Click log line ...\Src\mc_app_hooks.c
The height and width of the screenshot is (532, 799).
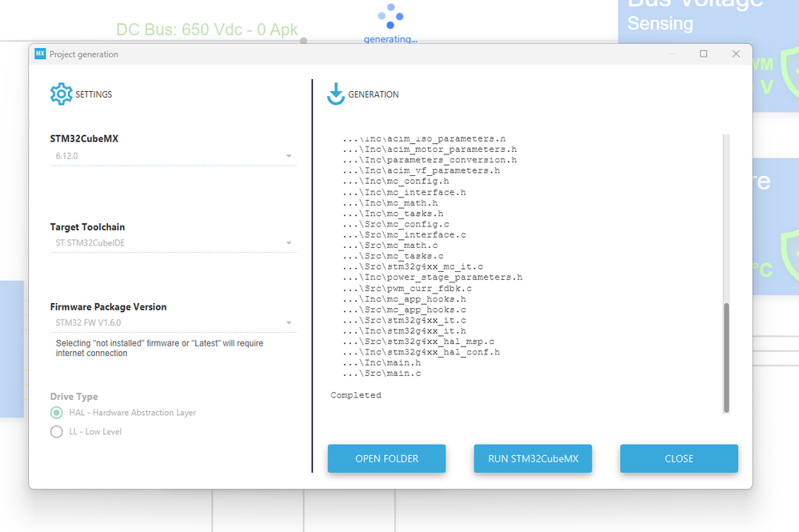(404, 310)
